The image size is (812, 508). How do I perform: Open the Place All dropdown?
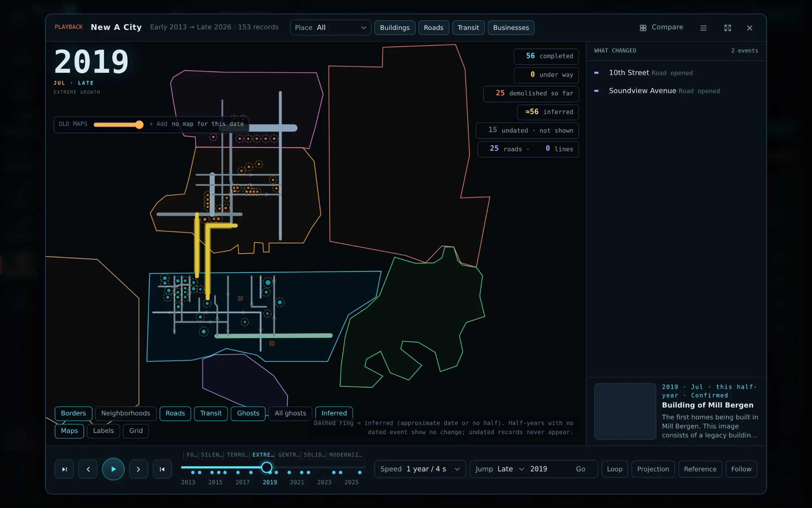click(330, 28)
